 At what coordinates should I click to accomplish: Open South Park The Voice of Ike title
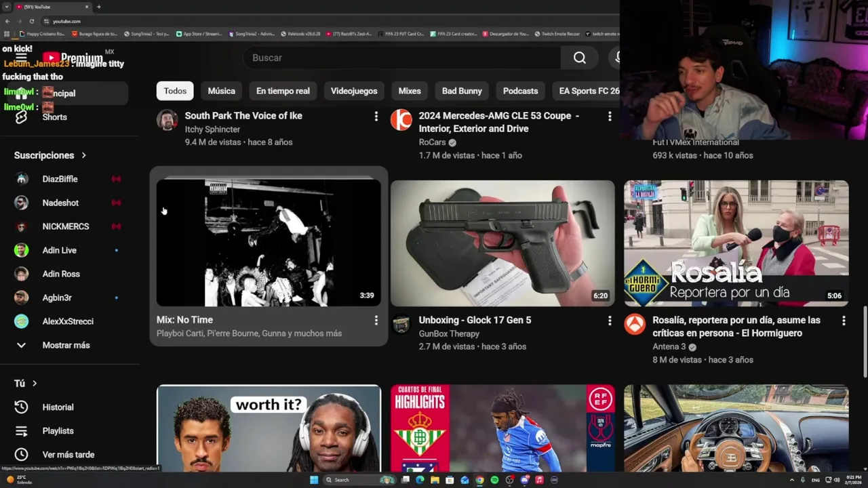click(x=243, y=116)
